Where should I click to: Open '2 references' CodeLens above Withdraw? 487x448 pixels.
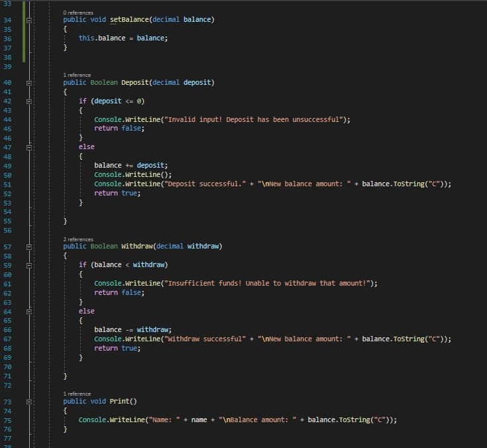pos(78,239)
